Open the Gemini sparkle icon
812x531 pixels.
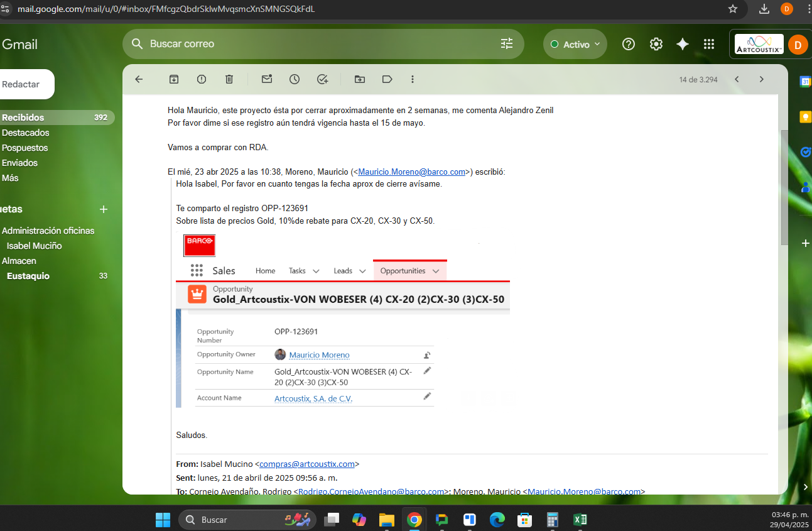tap(683, 44)
